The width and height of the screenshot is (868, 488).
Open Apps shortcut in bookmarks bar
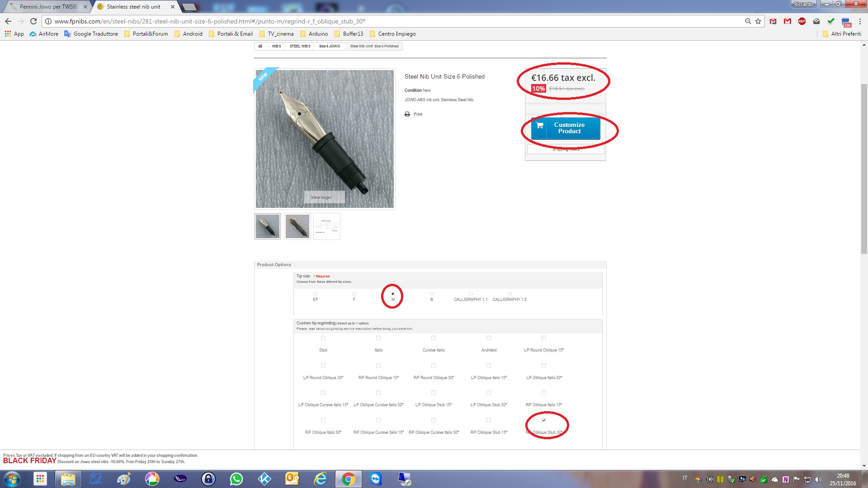click(x=14, y=34)
